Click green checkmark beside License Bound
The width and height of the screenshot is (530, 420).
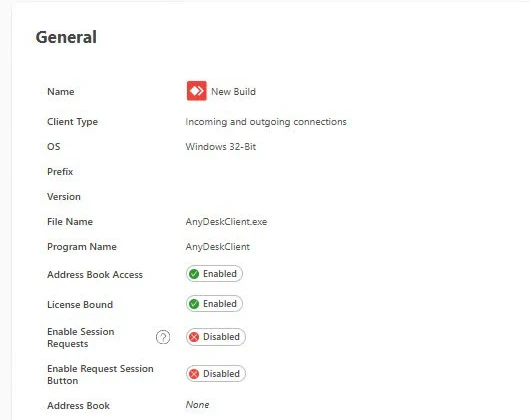[x=194, y=304]
